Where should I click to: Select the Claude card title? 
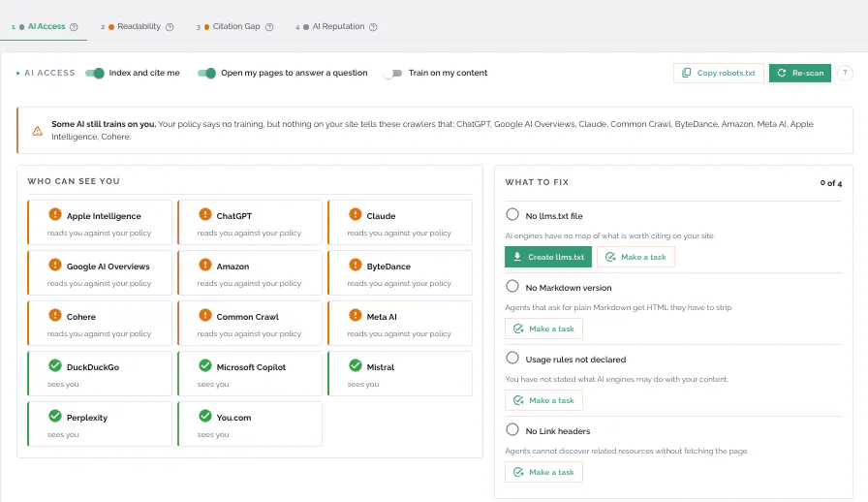(381, 216)
